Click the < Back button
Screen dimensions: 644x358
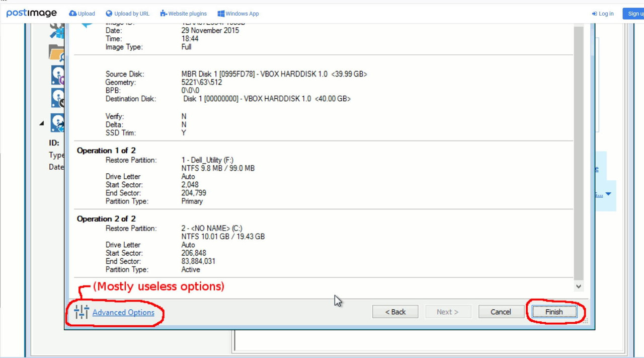point(395,312)
